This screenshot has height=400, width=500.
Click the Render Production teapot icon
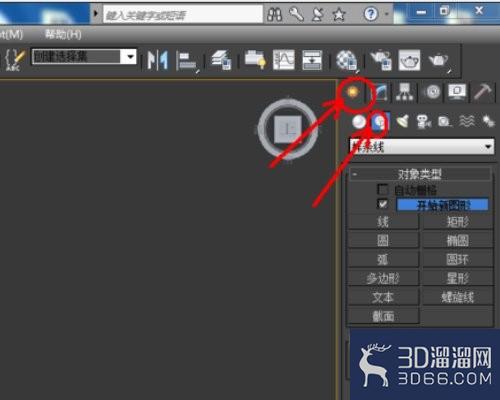(439, 60)
